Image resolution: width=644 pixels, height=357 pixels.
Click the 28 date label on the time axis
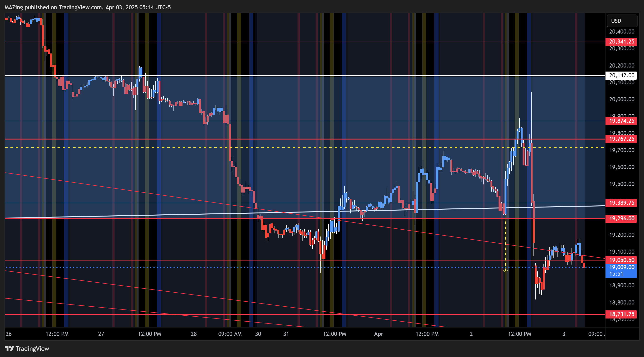click(193, 334)
